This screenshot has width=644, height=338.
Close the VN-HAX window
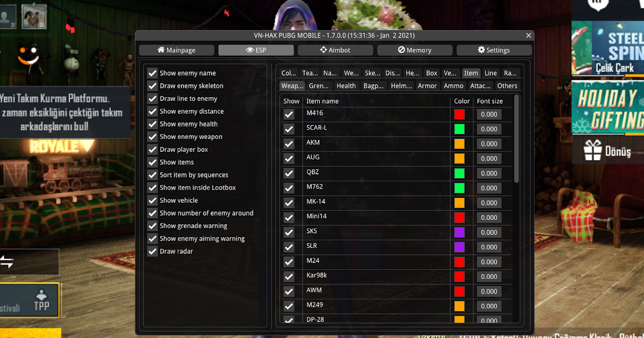coord(529,35)
